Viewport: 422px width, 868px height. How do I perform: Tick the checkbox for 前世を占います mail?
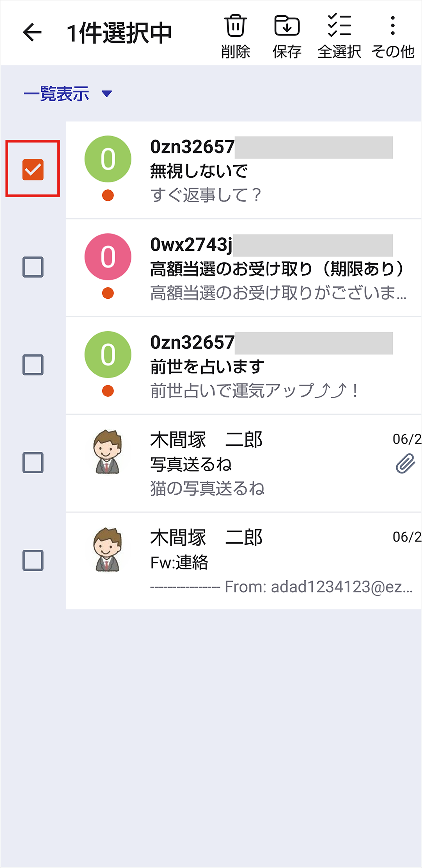(33, 365)
